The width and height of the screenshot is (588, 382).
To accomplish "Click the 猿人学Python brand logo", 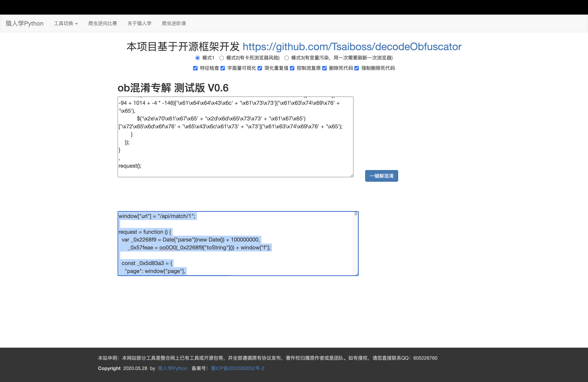I will pyautogui.click(x=24, y=23).
